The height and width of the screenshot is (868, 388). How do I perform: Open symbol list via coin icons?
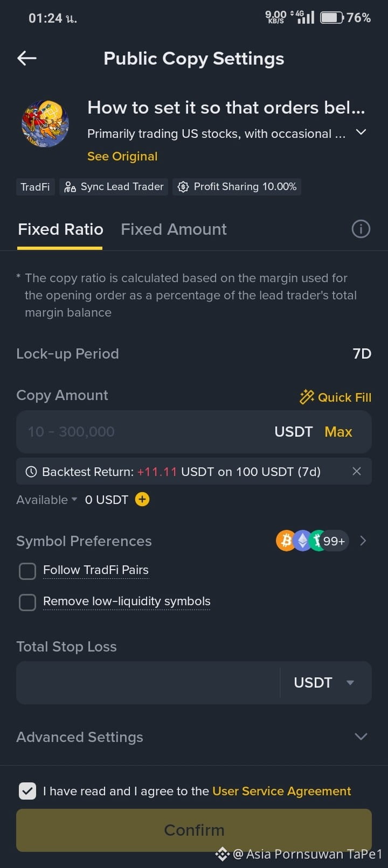tap(313, 541)
